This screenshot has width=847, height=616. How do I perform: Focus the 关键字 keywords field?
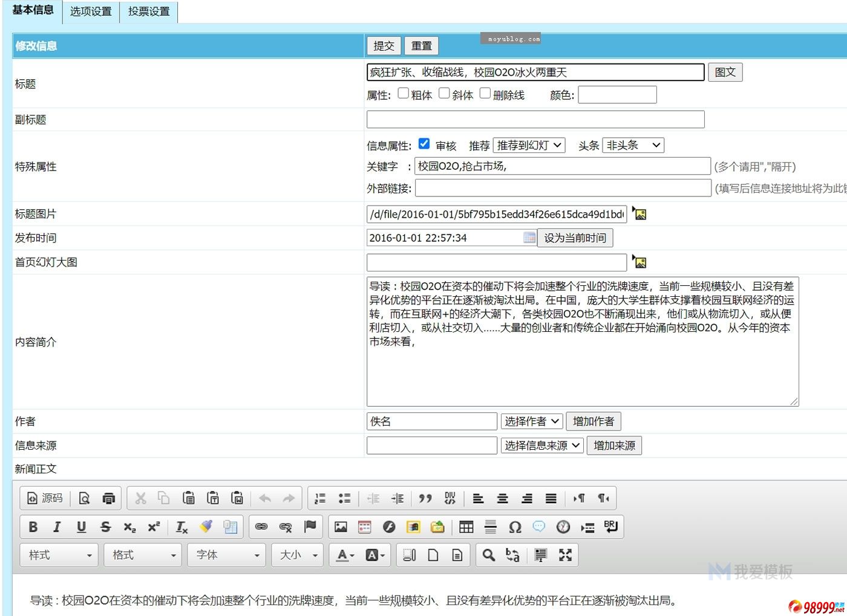point(563,166)
